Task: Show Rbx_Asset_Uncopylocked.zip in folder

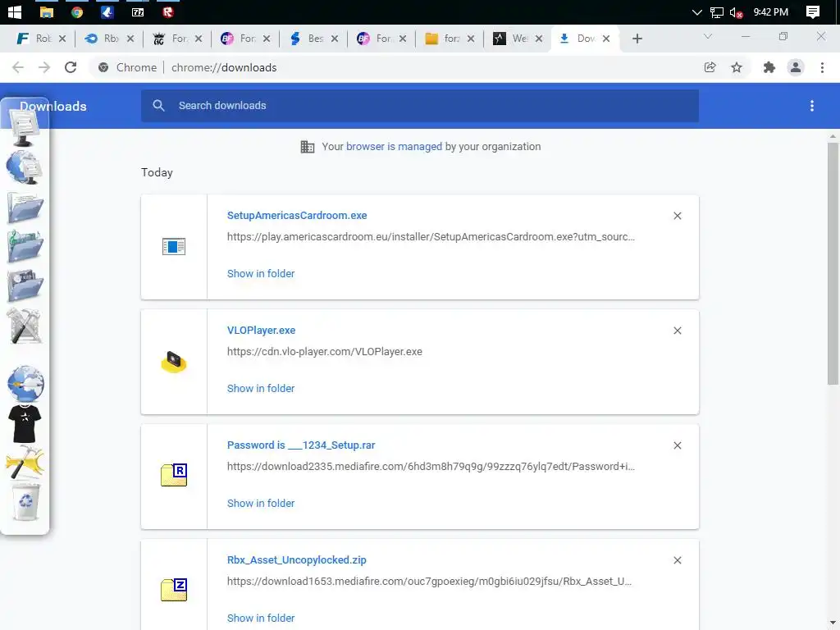Action: pyautogui.click(x=261, y=619)
